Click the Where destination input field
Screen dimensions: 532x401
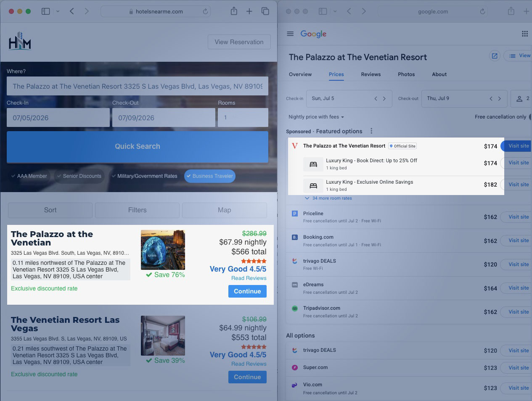coord(138,86)
